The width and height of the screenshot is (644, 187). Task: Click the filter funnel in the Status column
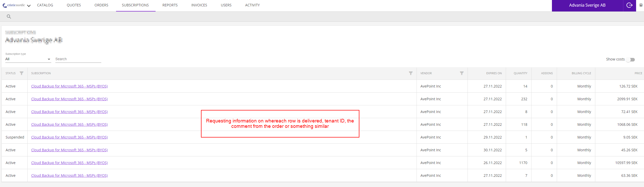coord(22,73)
